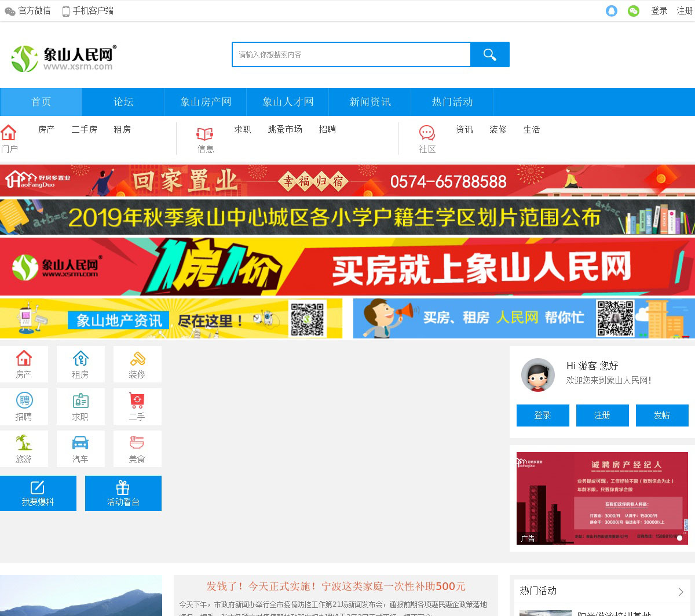
Task: Open the 发钱了 news headline
Action: click(336, 586)
